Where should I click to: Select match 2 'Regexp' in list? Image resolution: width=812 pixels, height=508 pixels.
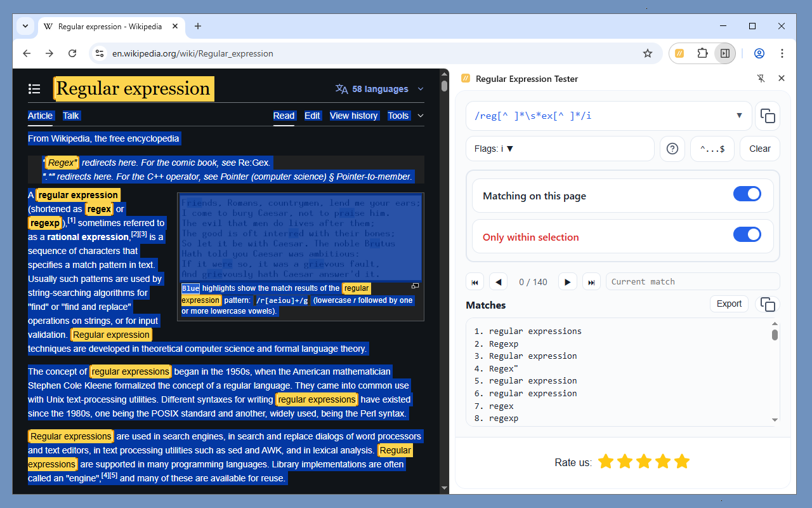[x=504, y=344]
